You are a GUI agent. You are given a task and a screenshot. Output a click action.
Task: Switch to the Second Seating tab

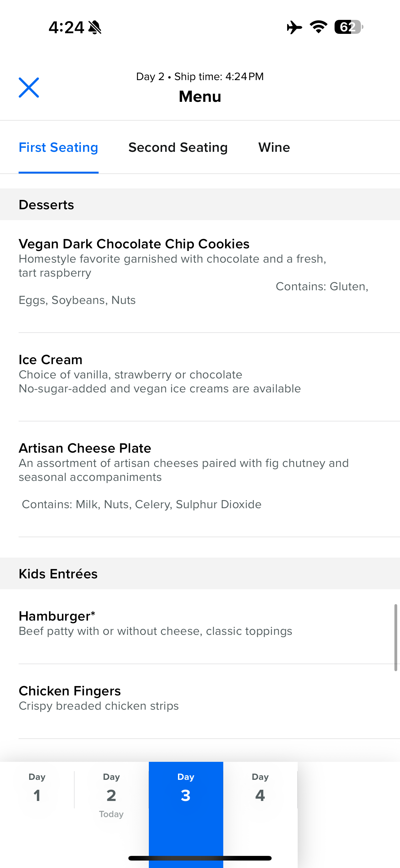coord(178,147)
